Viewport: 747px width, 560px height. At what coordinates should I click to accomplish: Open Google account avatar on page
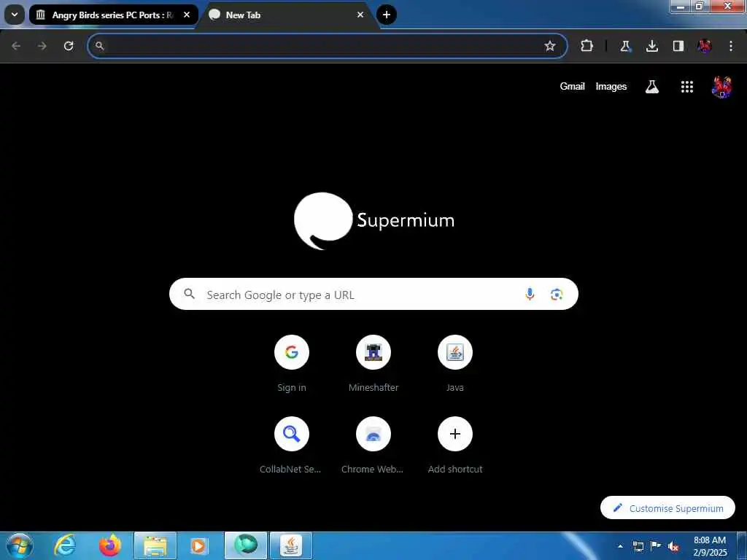(721, 87)
